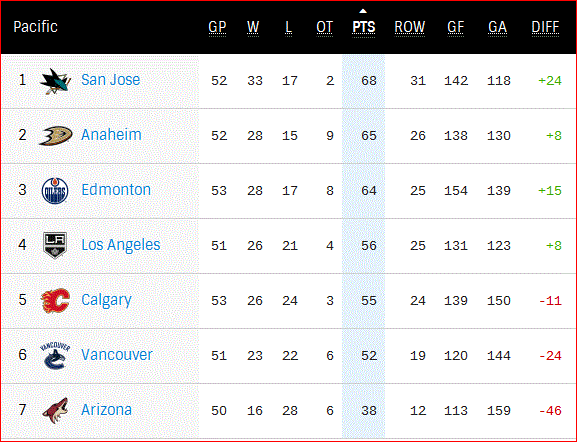Open the Los Angeles team link
This screenshot has width=577, height=442.
tap(121, 245)
